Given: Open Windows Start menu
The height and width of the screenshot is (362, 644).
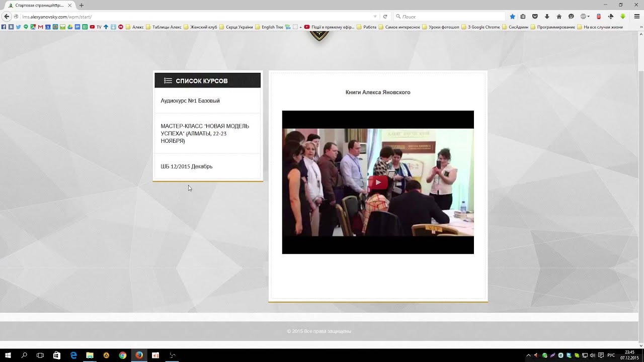Looking at the screenshot, I should point(8,355).
